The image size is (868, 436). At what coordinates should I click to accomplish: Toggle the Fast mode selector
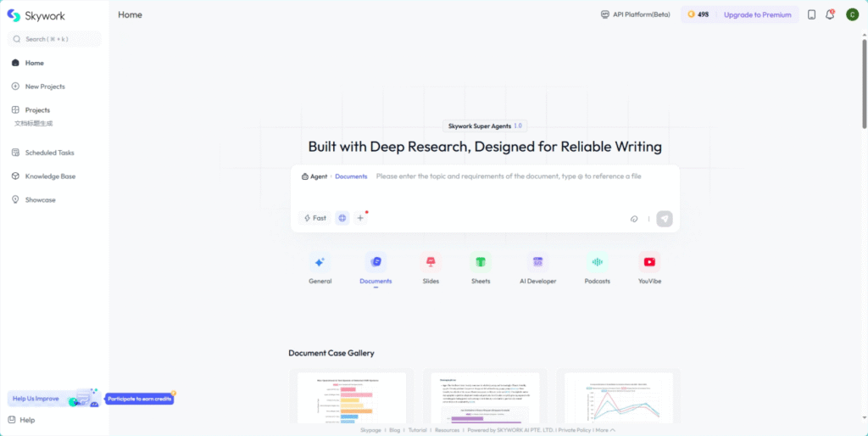click(314, 218)
